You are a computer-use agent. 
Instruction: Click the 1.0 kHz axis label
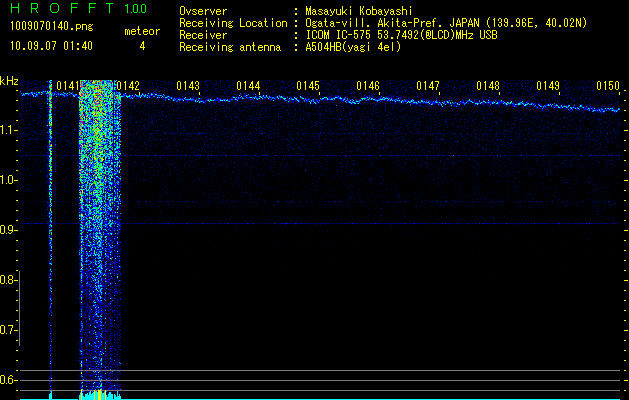click(7, 180)
